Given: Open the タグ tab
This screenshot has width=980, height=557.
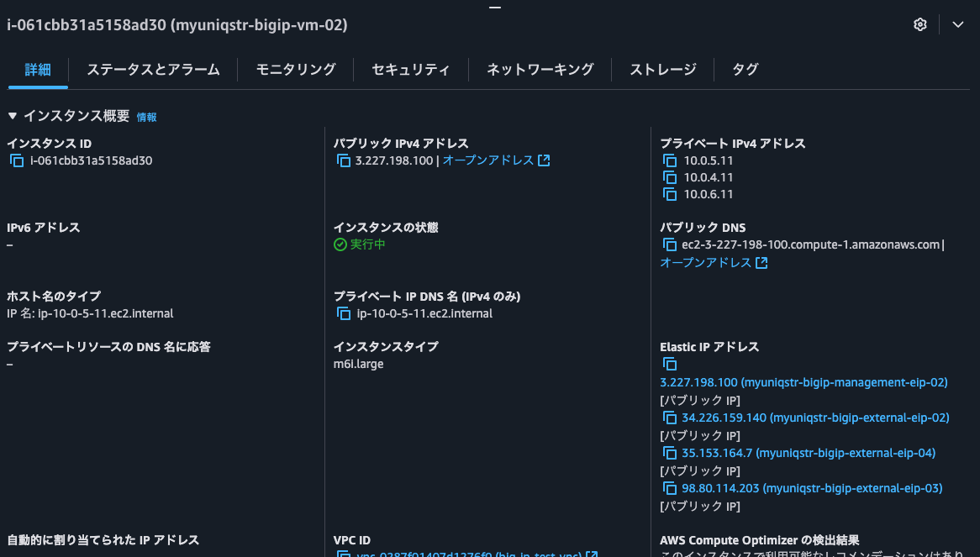Looking at the screenshot, I should tap(745, 70).
